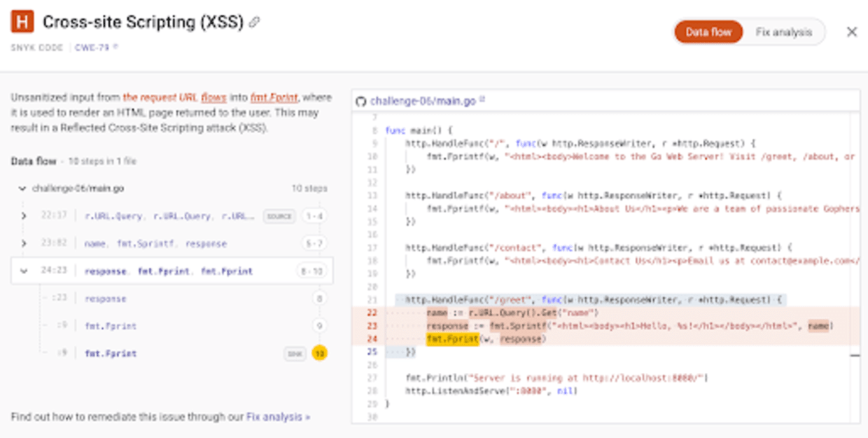Select step 8 response row
The height and width of the screenshot is (438, 868).
183,299
